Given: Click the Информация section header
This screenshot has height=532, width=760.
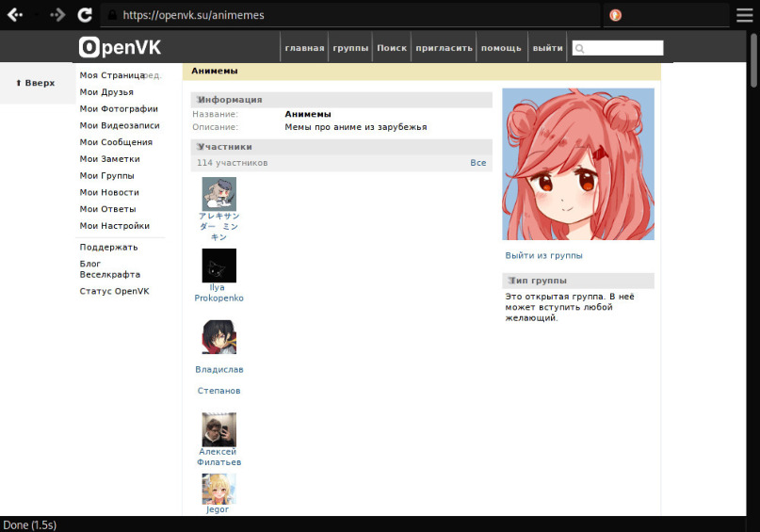Looking at the screenshot, I should click(x=341, y=99).
